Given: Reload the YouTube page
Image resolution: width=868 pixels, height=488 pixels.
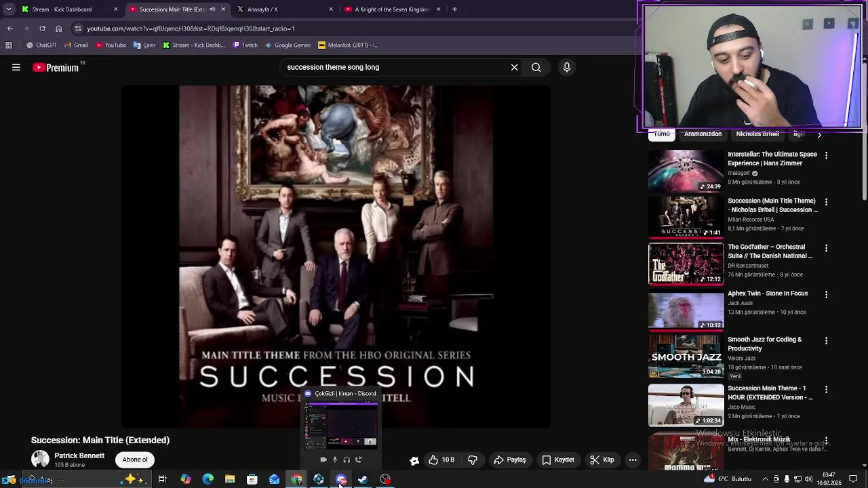Looking at the screenshot, I should pyautogui.click(x=42, y=28).
